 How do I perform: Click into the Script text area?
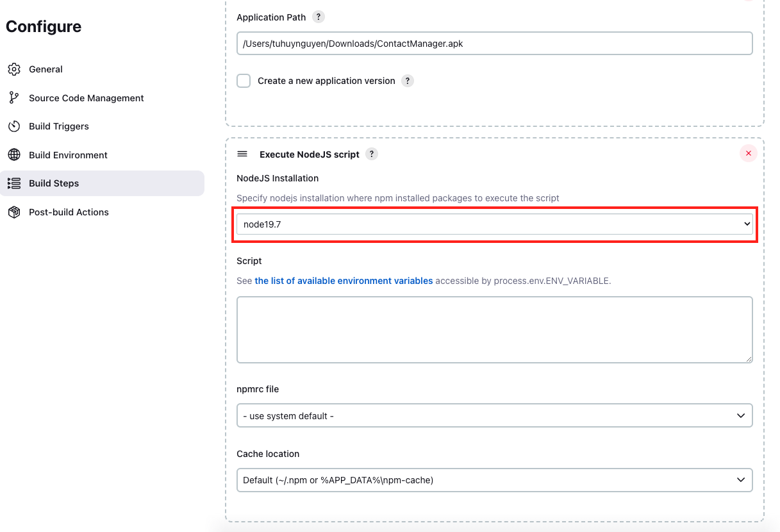[x=495, y=329]
